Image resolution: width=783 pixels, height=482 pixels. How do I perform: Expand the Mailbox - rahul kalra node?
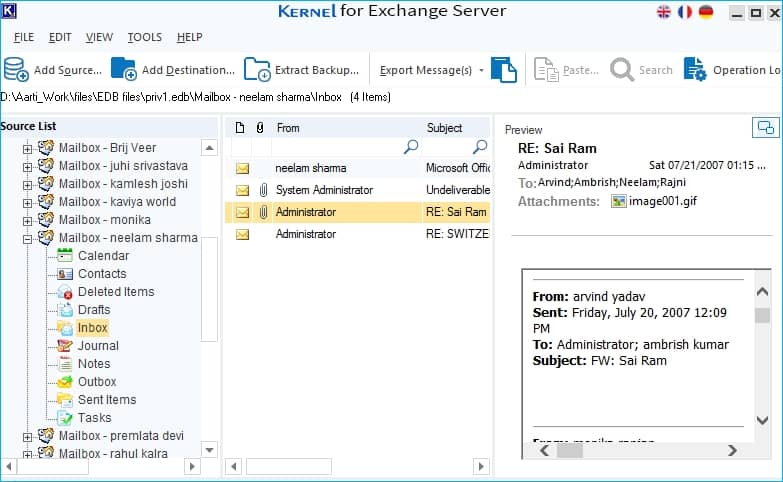(27, 454)
